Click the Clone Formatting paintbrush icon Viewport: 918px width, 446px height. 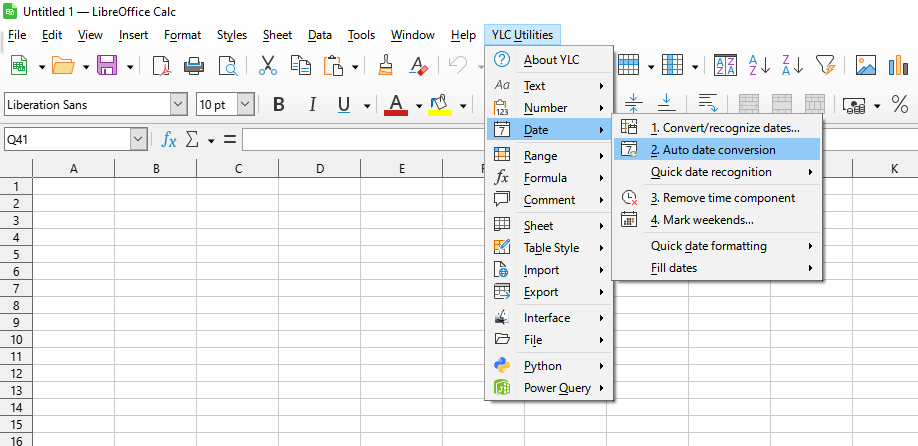[x=386, y=66]
